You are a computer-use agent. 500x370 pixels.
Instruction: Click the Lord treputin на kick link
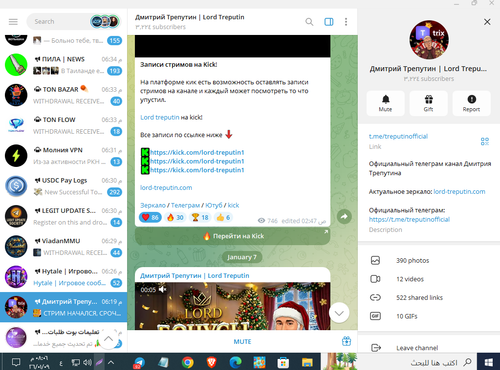click(x=160, y=117)
